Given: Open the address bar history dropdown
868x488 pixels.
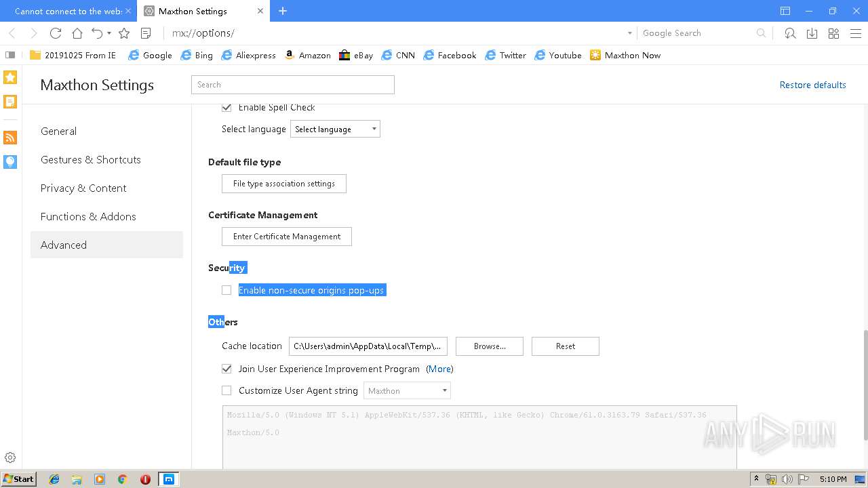Looking at the screenshot, I should [629, 33].
